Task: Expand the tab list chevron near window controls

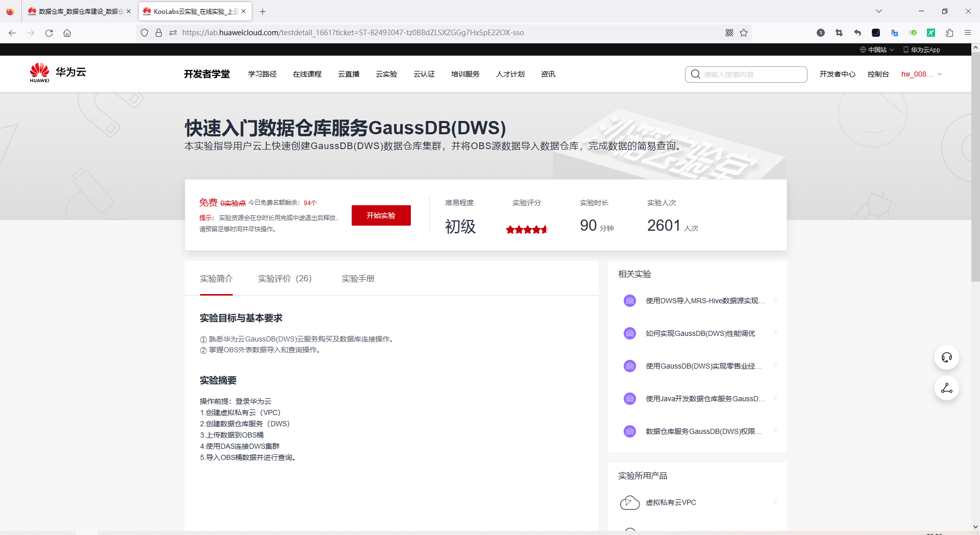Action: click(x=879, y=11)
